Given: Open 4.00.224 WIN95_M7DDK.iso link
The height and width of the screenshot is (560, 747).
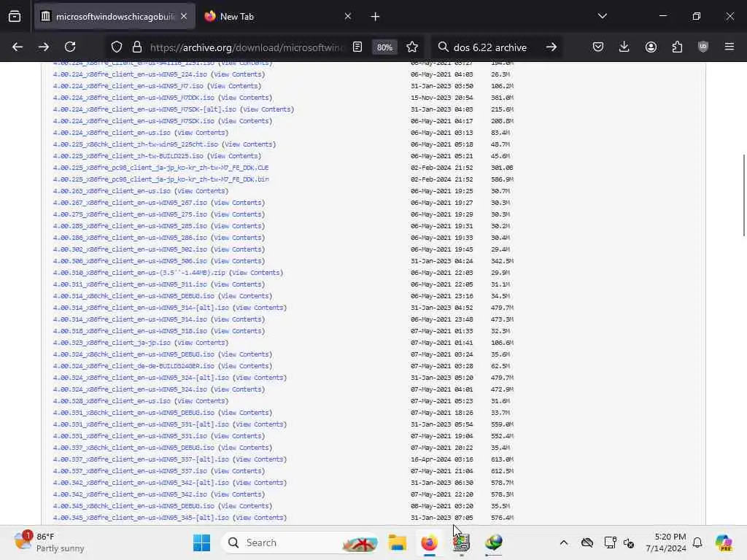Looking at the screenshot, I should coord(133,98).
